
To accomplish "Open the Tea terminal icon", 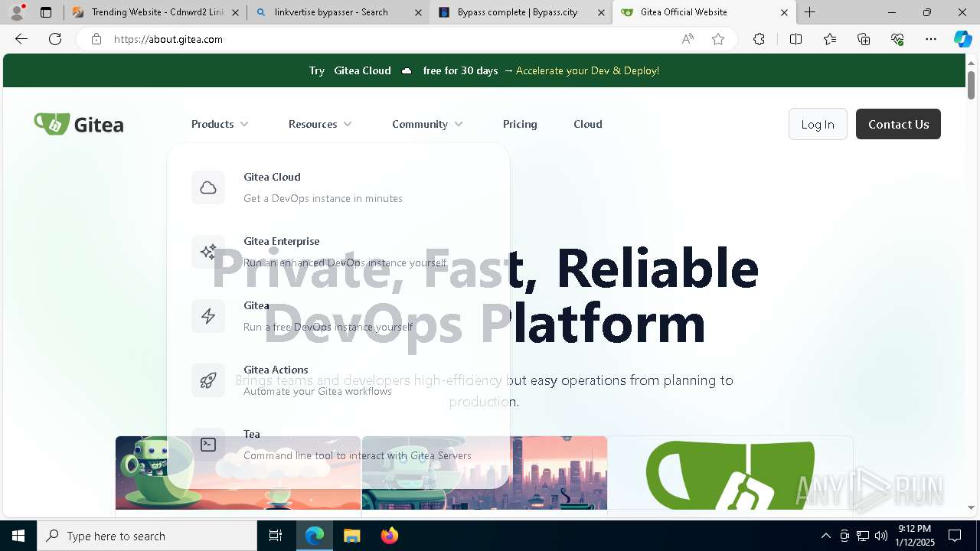I will [208, 445].
